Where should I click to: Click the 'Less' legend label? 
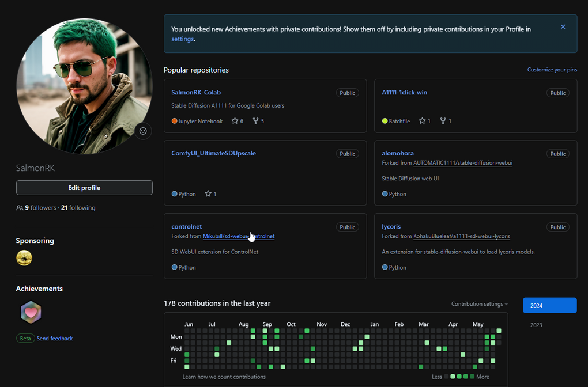point(437,377)
